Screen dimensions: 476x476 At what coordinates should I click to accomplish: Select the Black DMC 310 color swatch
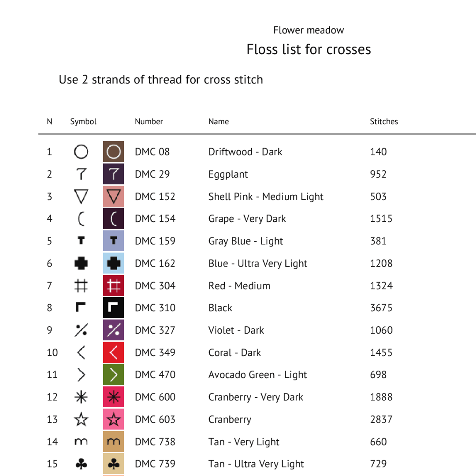114,308
